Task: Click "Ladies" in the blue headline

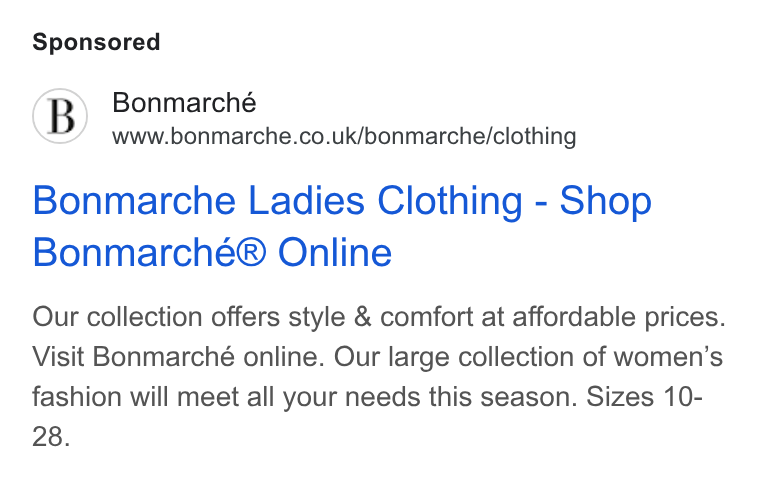Action: tap(306, 201)
